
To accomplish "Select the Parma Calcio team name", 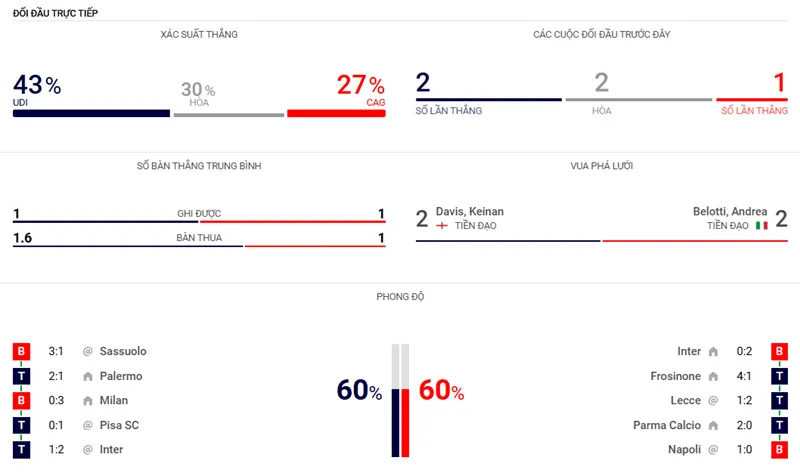I will pos(667,425).
